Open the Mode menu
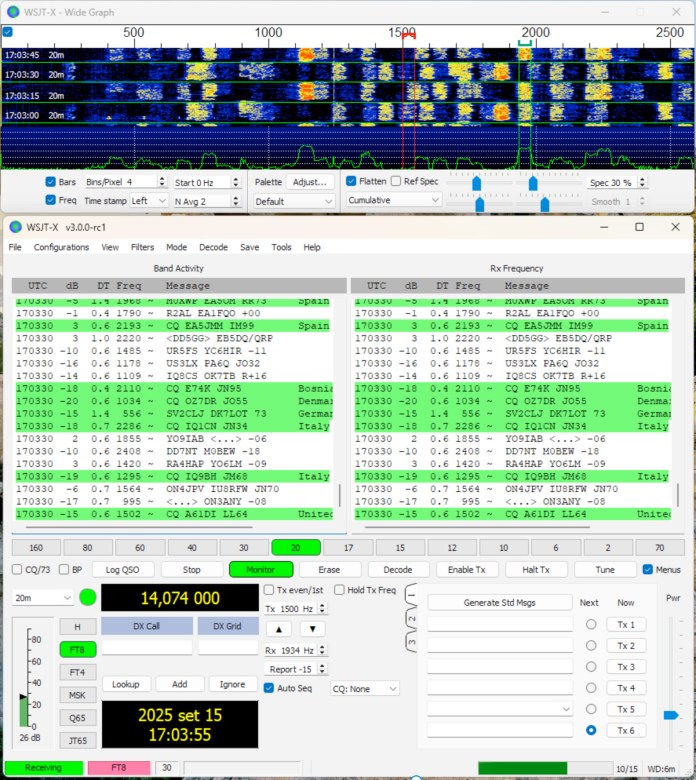This screenshot has height=780, width=696. pyautogui.click(x=177, y=247)
